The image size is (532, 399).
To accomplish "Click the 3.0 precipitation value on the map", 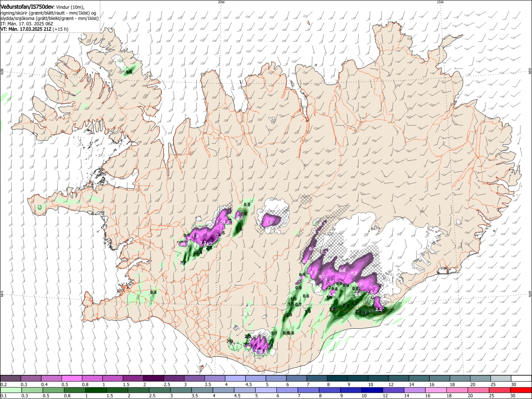I will click(x=366, y=313).
